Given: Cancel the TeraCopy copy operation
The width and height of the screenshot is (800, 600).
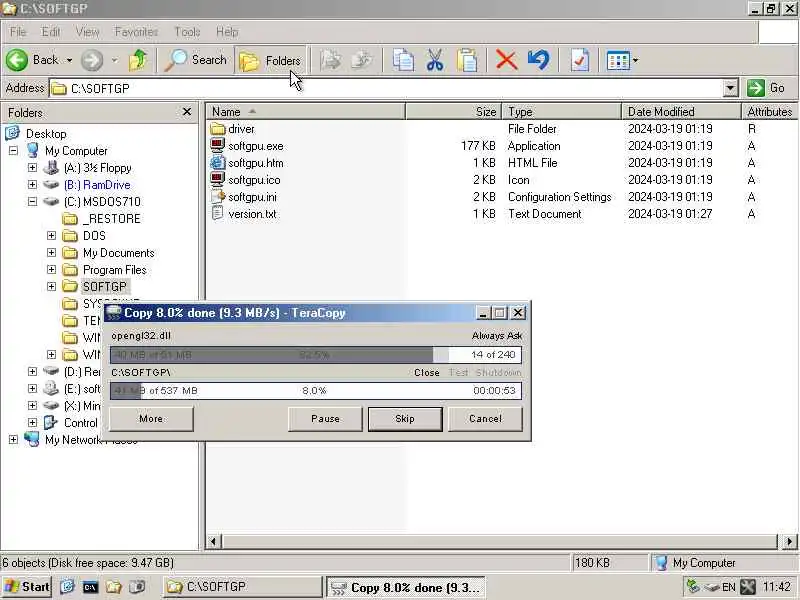Looking at the screenshot, I should tap(485, 419).
